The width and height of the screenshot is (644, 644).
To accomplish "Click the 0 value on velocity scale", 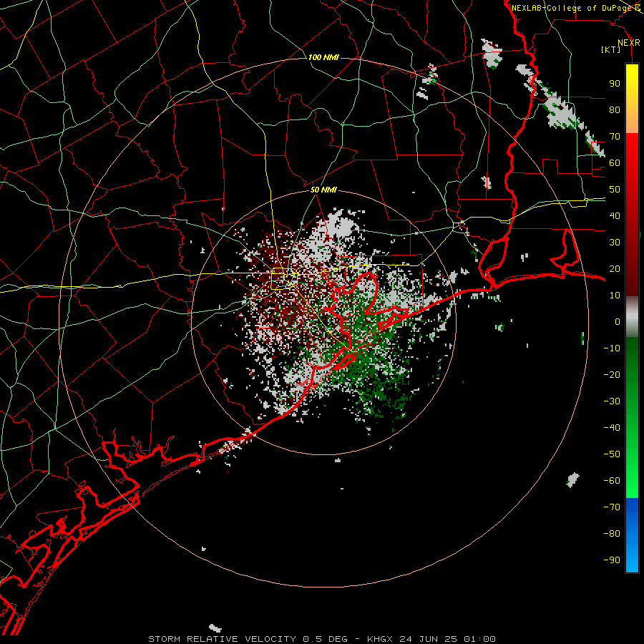I will click(618, 321).
